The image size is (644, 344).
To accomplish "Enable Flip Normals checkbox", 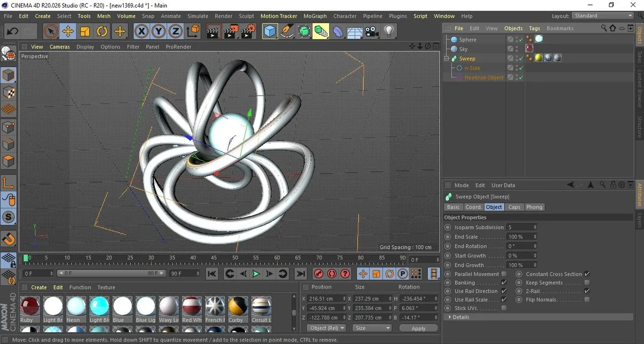I will 587,300.
